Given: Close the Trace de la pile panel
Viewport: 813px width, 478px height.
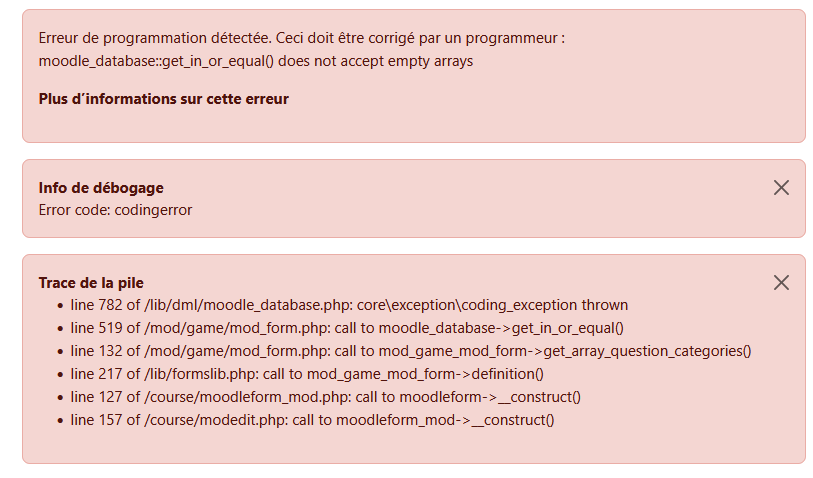Looking at the screenshot, I should pyautogui.click(x=781, y=283).
